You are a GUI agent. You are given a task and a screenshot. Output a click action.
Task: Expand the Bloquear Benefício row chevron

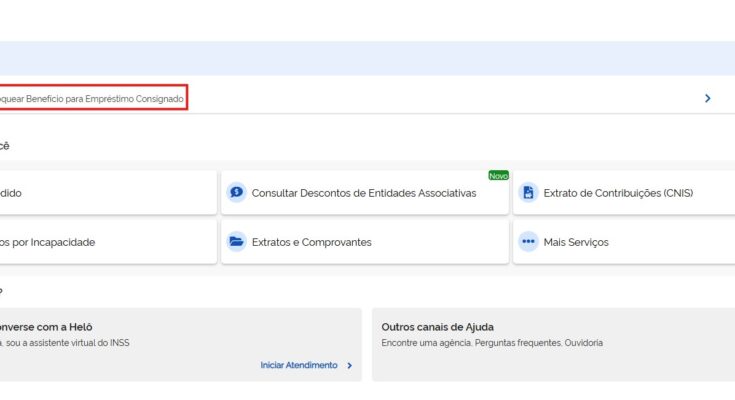[x=707, y=98]
